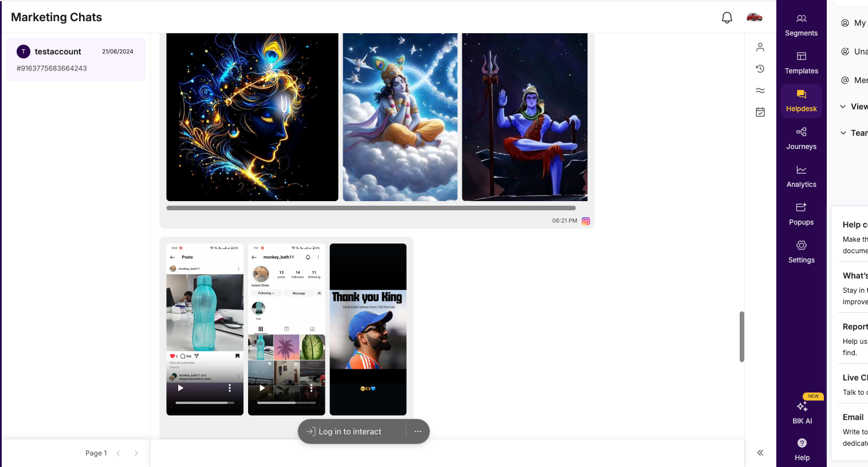Click the profile video progress bar
The width and height of the screenshot is (868, 467).
pos(286,403)
